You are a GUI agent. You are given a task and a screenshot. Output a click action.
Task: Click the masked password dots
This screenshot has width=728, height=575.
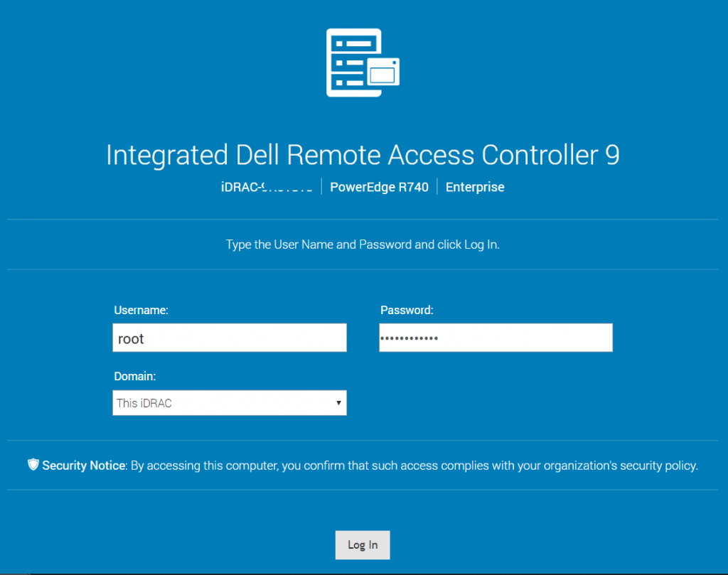(x=409, y=338)
